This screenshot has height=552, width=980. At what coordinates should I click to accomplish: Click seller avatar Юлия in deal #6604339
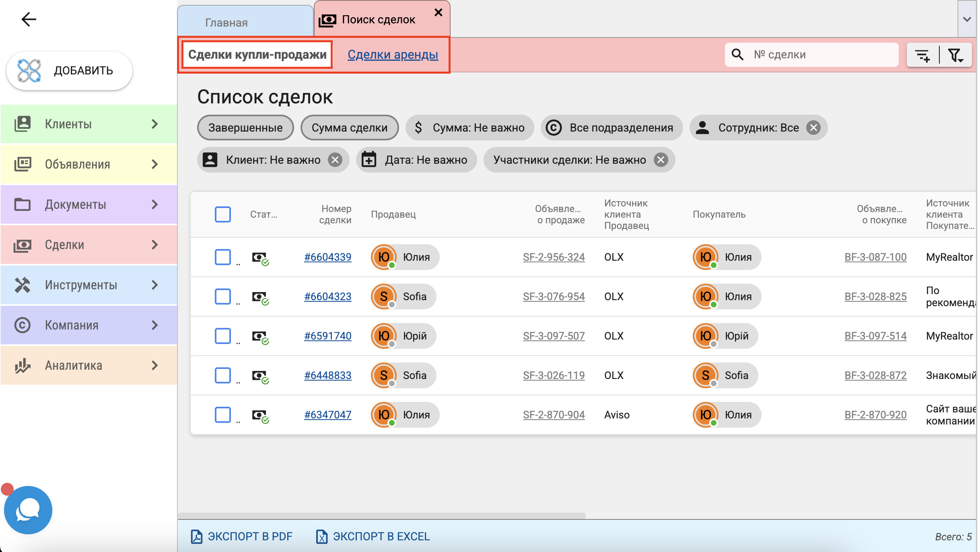pyautogui.click(x=384, y=257)
